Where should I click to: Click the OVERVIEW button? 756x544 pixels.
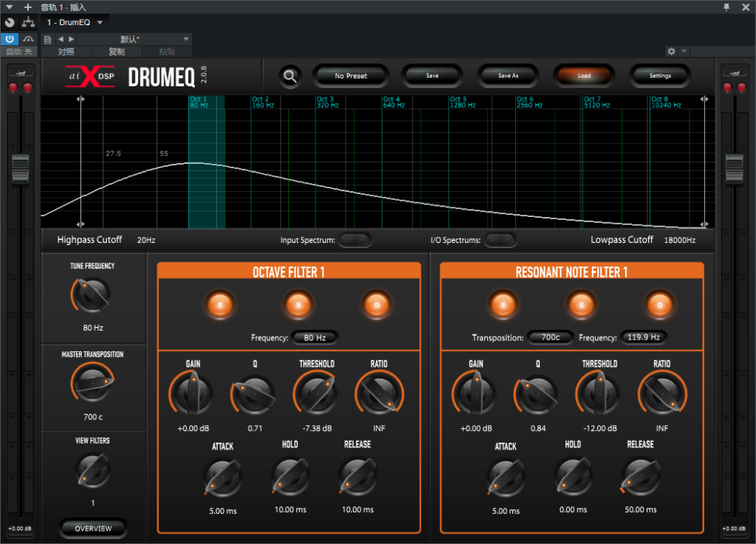pyautogui.click(x=93, y=528)
